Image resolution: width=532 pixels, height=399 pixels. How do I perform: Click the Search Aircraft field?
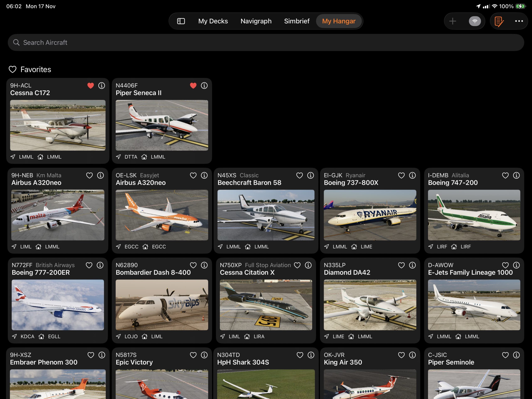click(266, 43)
